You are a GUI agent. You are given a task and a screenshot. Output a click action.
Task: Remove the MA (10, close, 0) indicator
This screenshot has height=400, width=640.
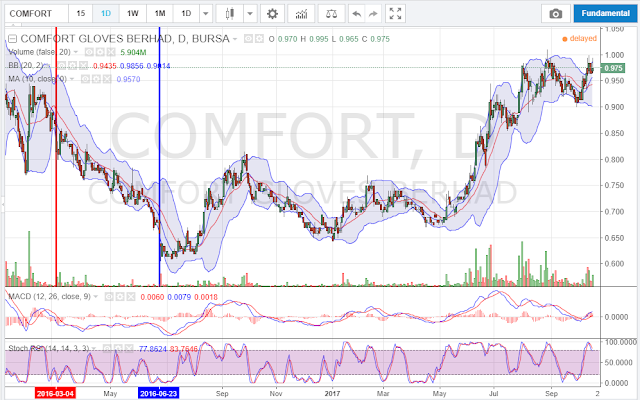pyautogui.click(x=107, y=79)
